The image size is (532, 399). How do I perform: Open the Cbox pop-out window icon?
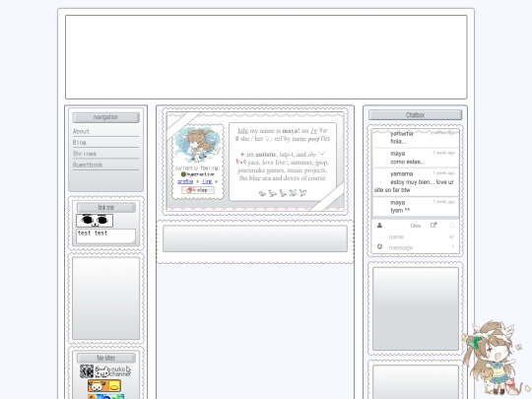click(433, 226)
